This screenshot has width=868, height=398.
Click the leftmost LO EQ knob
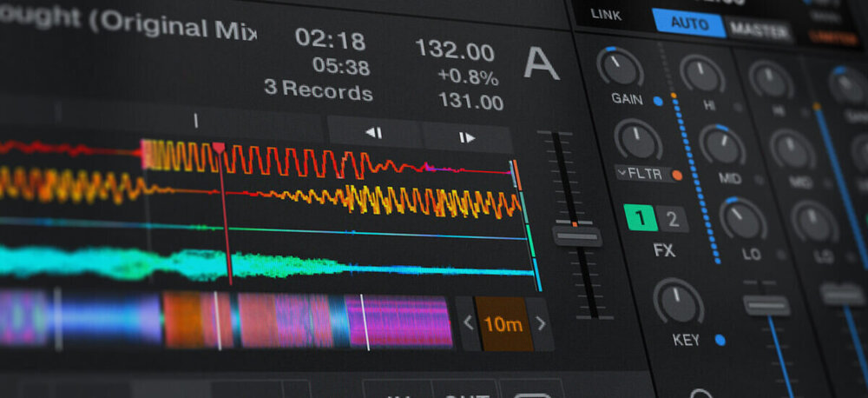click(743, 219)
